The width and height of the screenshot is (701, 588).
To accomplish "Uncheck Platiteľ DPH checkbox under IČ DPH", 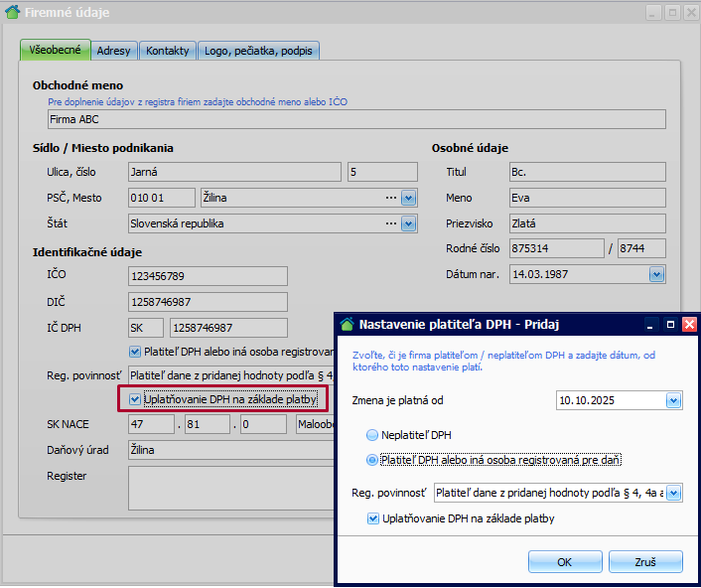I will point(135,352).
